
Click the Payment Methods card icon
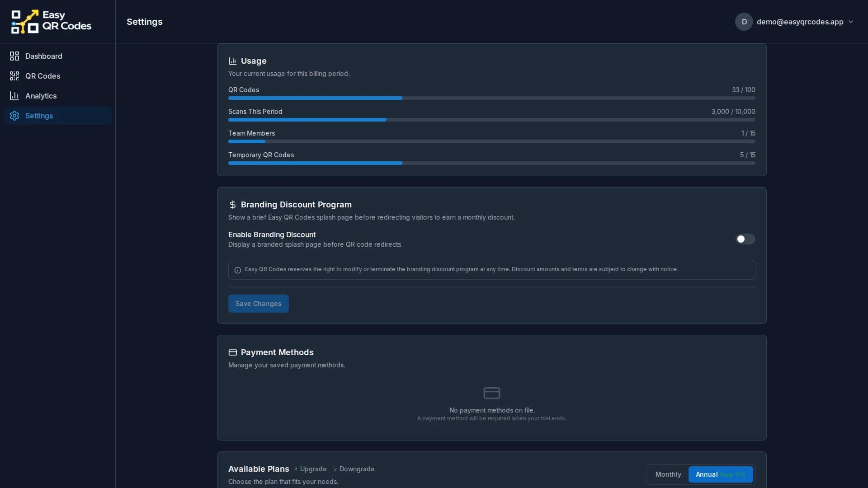point(232,352)
